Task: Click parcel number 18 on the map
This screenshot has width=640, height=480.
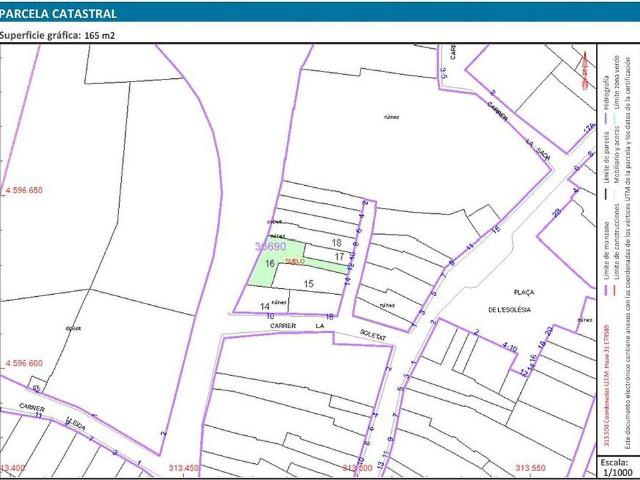Action: (x=336, y=243)
